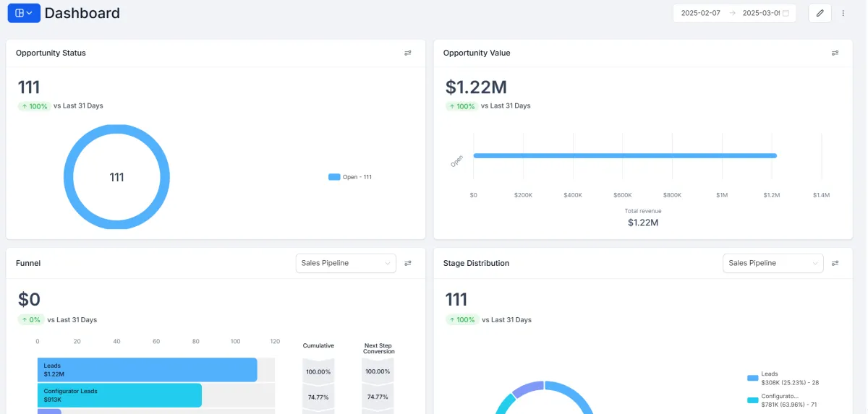The height and width of the screenshot is (414, 868).
Task: Open Funnel widget filter settings icon
Action: tap(408, 263)
